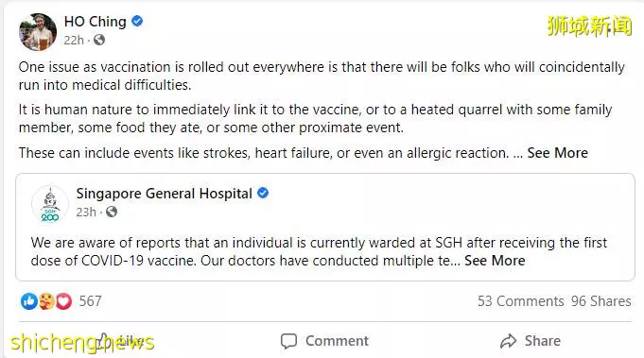Expand HO Ching's post with See More
644x358 pixels.
pyautogui.click(x=557, y=153)
